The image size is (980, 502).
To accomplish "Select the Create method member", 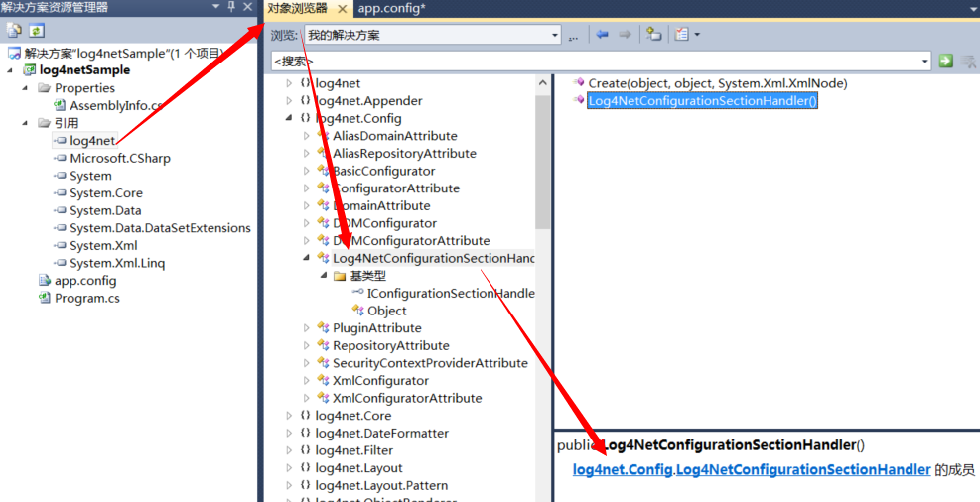I will pos(717,83).
